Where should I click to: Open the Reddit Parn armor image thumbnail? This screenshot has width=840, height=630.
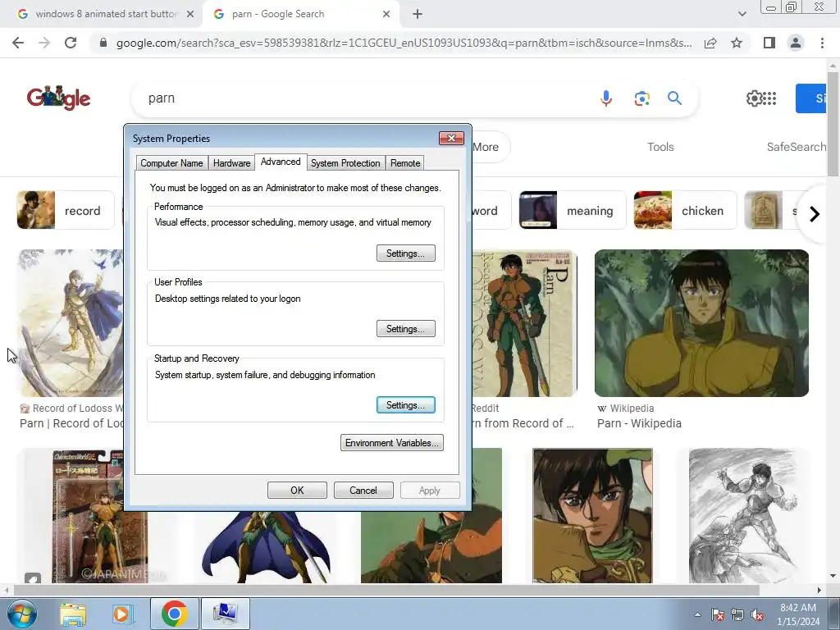524,323
